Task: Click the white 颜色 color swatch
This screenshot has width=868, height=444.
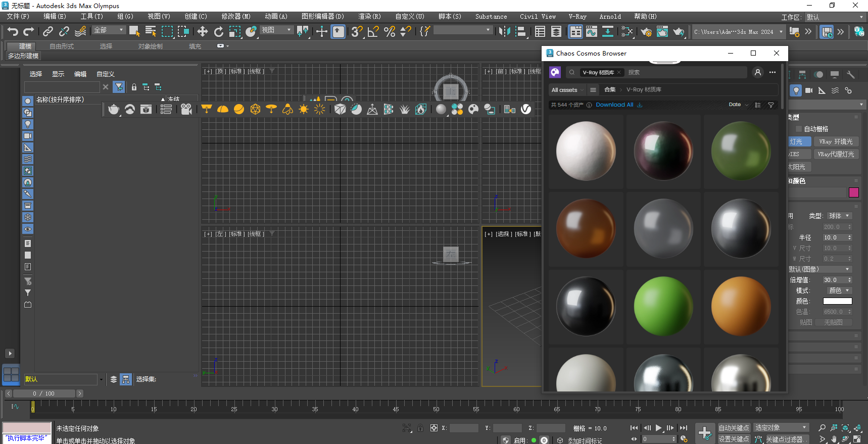Action: pos(837,301)
